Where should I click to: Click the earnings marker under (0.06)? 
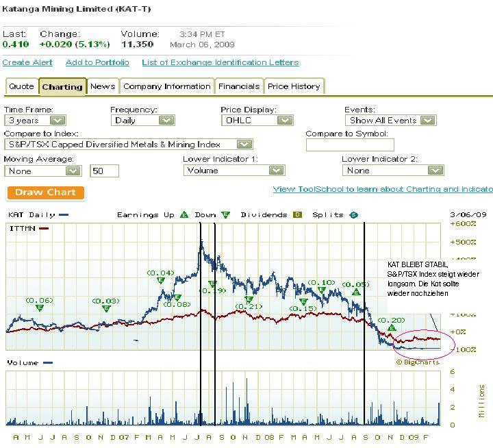(40, 308)
